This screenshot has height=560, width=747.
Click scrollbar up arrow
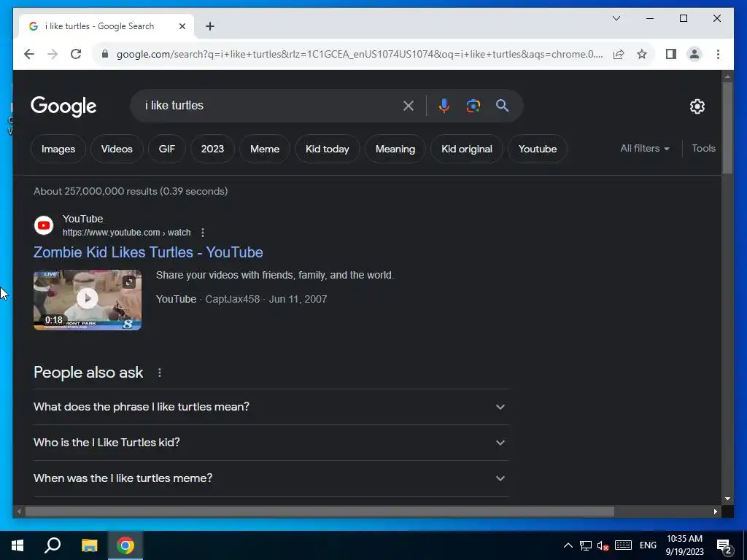click(x=727, y=76)
